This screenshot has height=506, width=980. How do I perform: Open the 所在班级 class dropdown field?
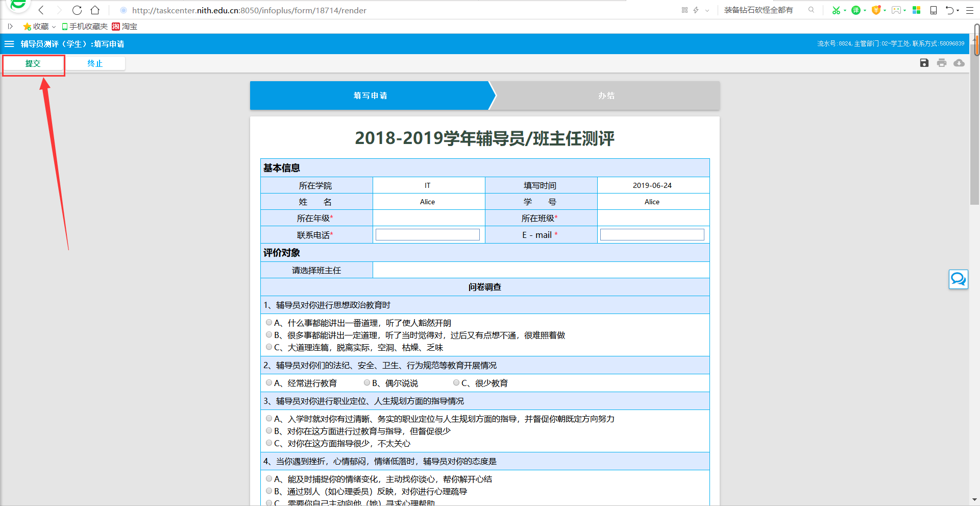point(653,218)
